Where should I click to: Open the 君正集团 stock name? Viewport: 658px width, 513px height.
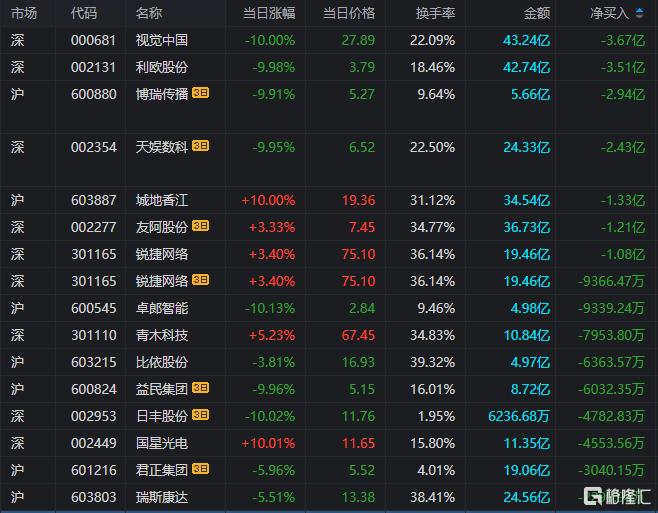162,470
